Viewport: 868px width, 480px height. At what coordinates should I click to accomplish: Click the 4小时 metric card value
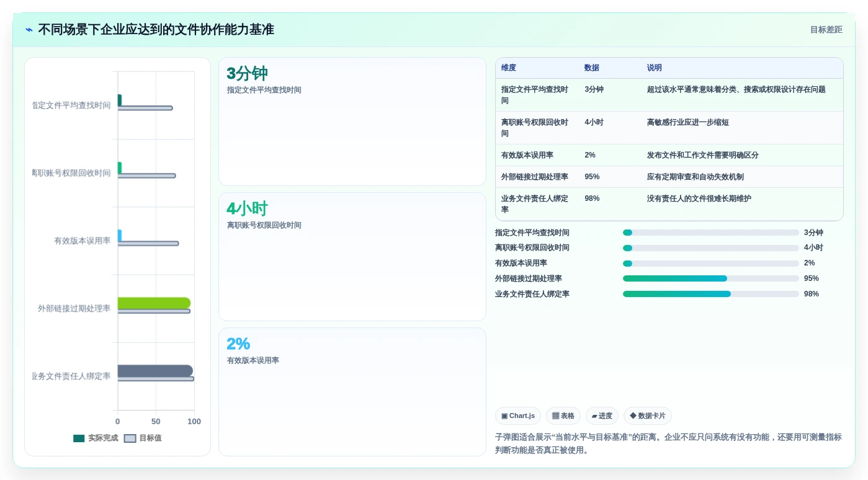tap(247, 209)
